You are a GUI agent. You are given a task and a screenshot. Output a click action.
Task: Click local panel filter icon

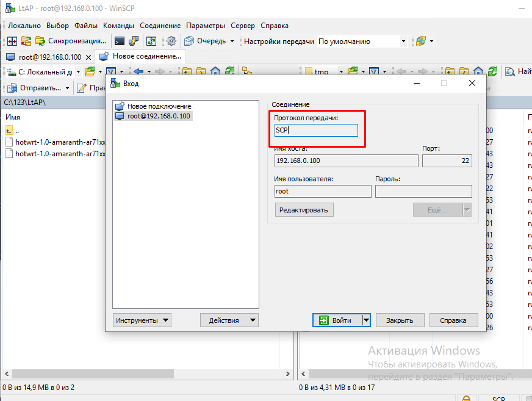111,71
